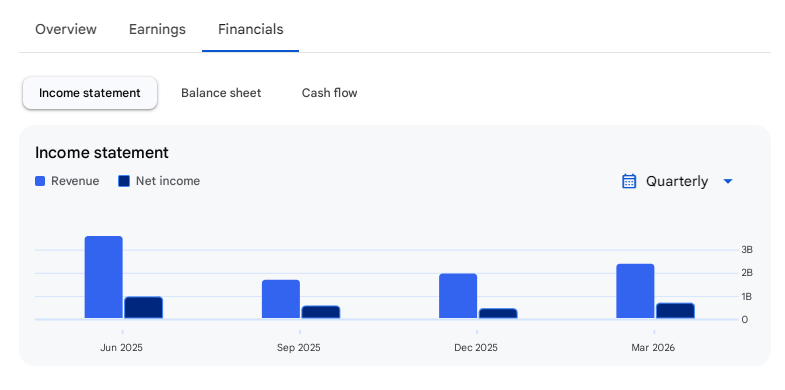This screenshot has height=390, width=785.
Task: Click the Dec 2025 axis label
Action: coord(476,347)
